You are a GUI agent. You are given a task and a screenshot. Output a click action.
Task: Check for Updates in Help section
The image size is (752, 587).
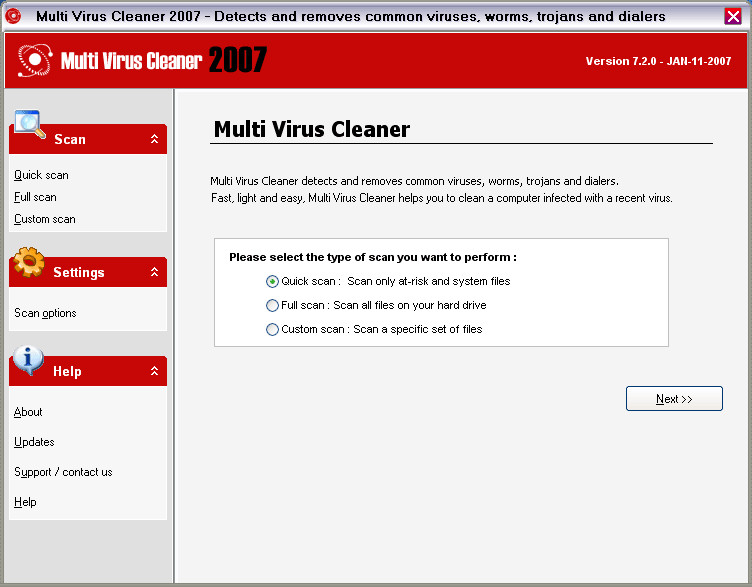34,442
